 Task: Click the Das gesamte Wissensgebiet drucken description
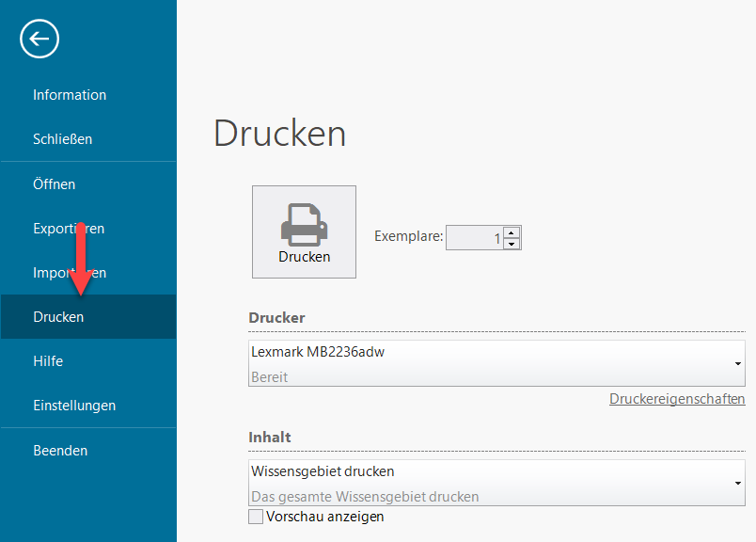pyautogui.click(x=365, y=496)
